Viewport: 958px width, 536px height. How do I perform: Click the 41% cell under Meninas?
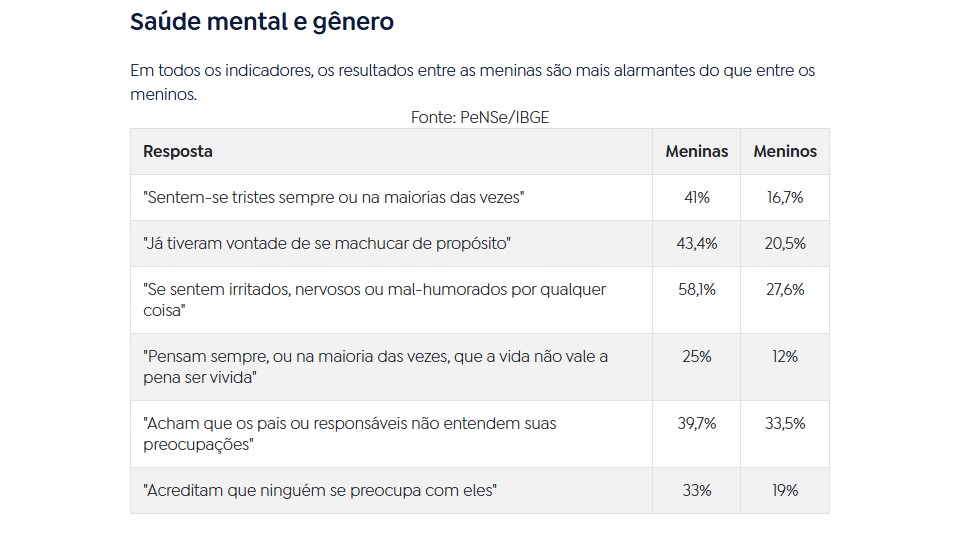(696, 198)
